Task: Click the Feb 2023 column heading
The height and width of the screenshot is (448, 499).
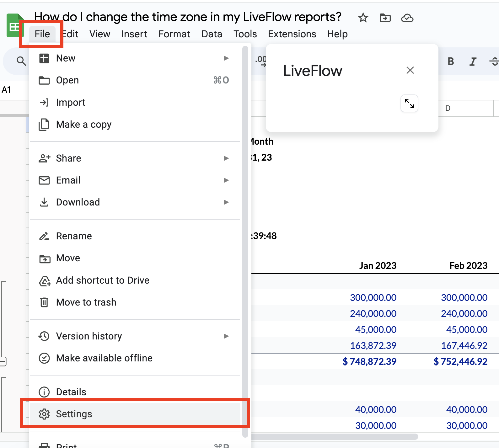Action: [x=468, y=266]
